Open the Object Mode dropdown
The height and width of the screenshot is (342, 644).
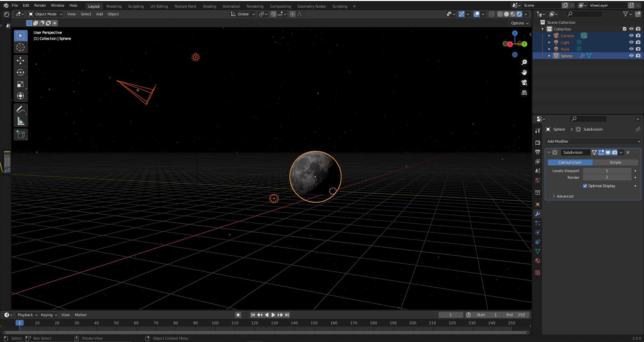pos(45,14)
